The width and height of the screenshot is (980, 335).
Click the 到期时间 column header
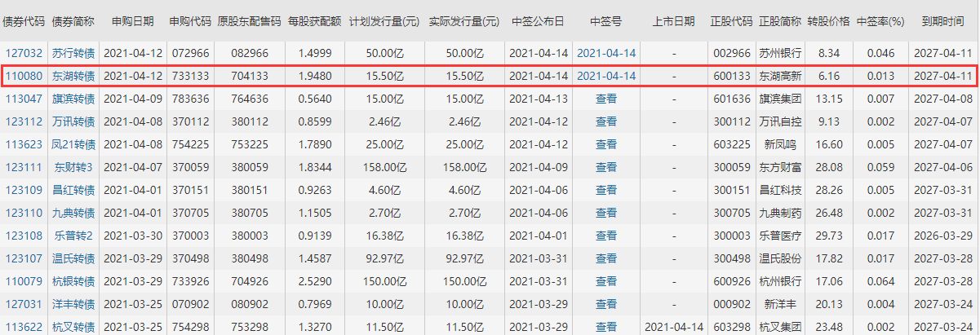pyautogui.click(x=942, y=22)
